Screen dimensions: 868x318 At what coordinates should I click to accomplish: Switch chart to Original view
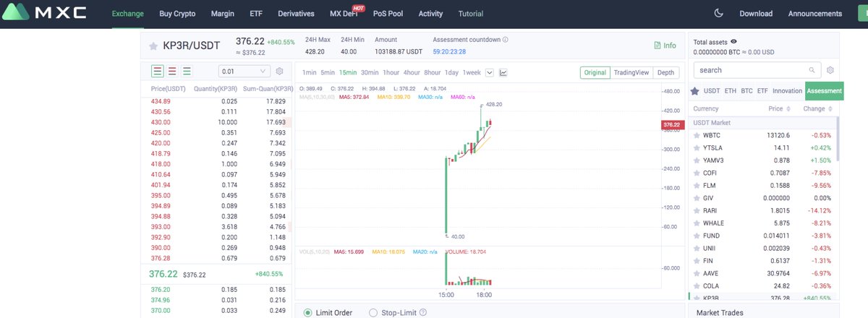pos(595,72)
